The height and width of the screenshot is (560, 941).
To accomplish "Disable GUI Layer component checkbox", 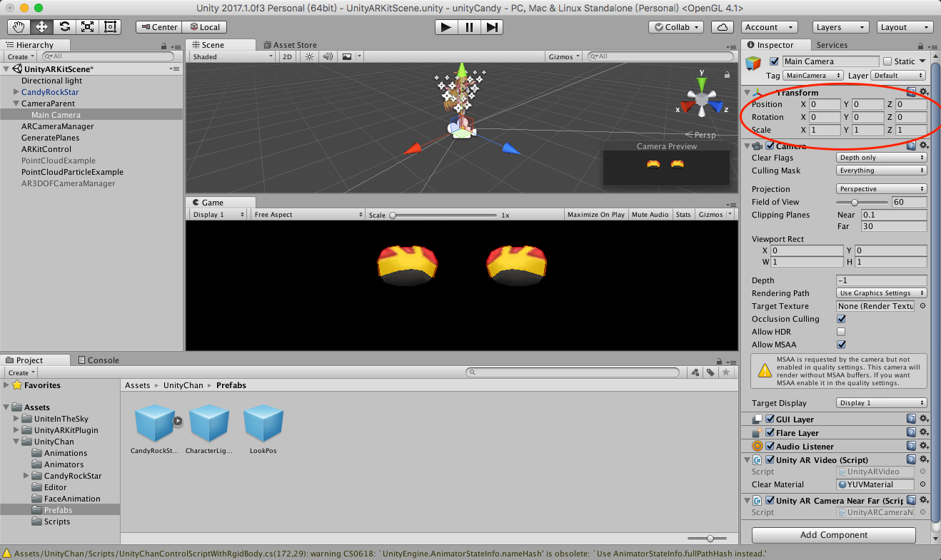I will (770, 419).
